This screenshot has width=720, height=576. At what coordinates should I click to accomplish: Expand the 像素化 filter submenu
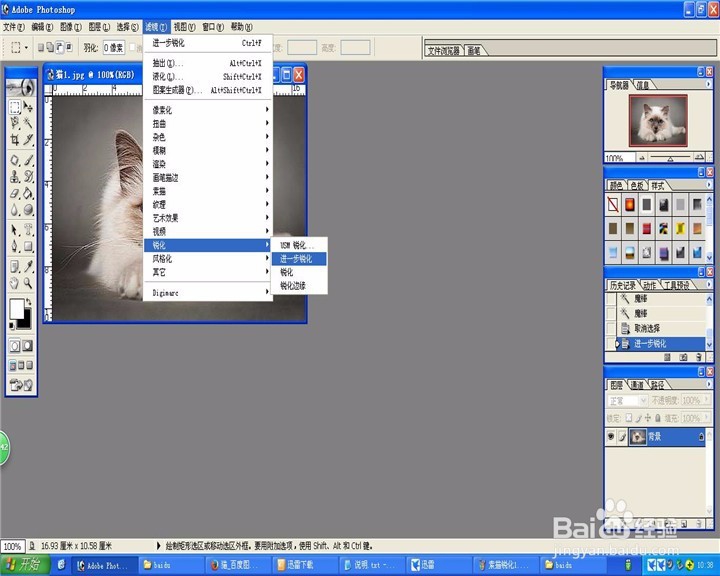(208, 110)
